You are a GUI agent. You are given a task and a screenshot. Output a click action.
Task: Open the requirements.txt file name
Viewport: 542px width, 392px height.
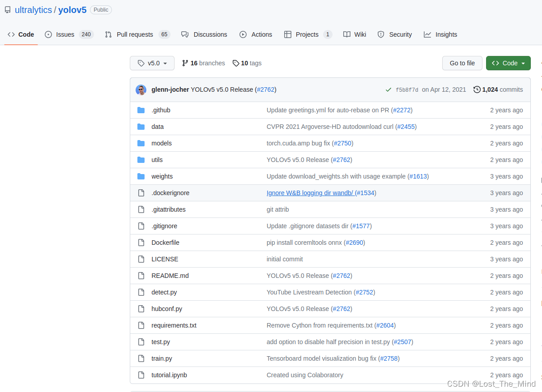(x=174, y=325)
